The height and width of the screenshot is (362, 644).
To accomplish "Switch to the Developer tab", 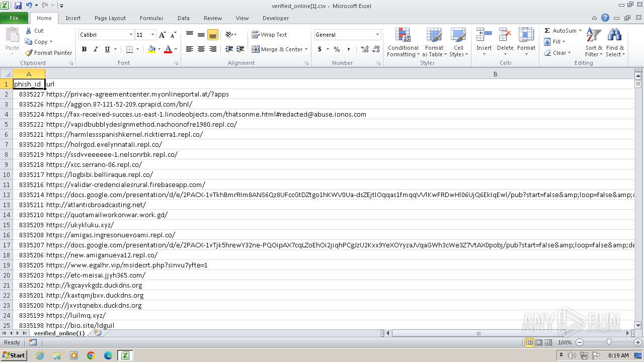I will pos(276,18).
